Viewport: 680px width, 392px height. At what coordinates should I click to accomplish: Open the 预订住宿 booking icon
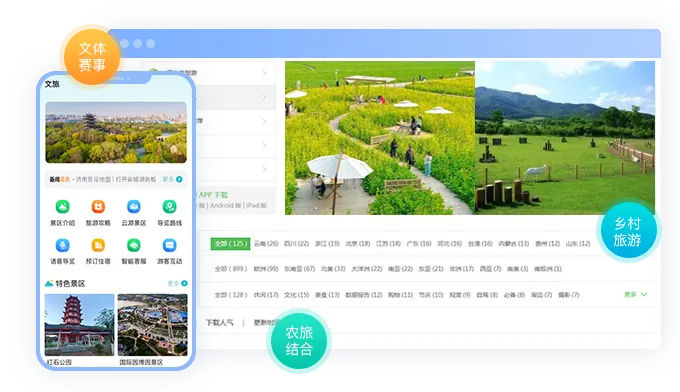pos(98,245)
